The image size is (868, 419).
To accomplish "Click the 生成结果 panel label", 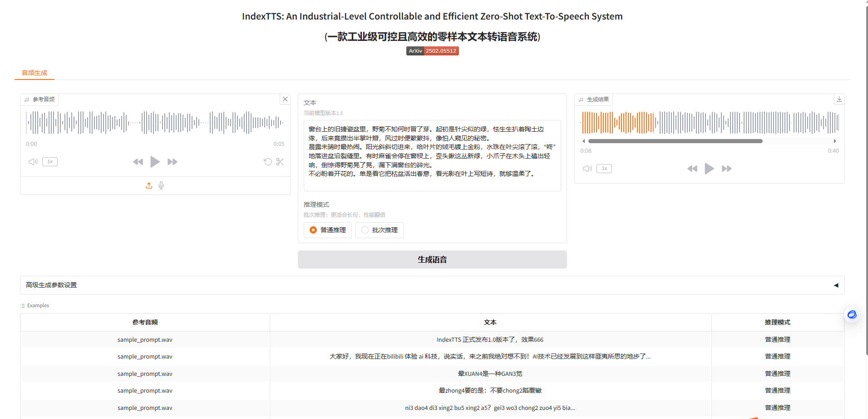I will 594,99.
